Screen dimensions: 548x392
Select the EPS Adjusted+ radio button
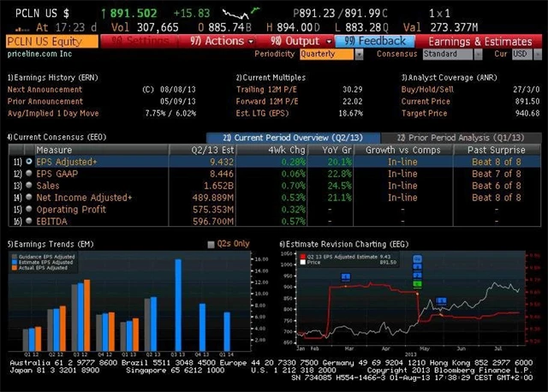pos(29,160)
